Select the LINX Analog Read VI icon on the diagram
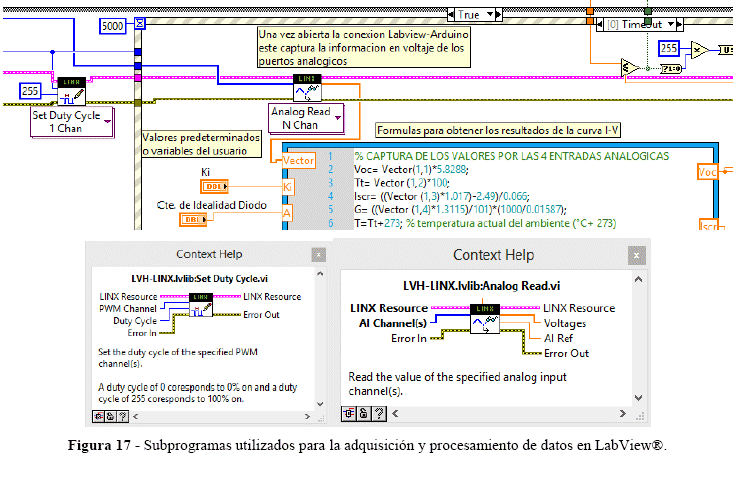 307,88
